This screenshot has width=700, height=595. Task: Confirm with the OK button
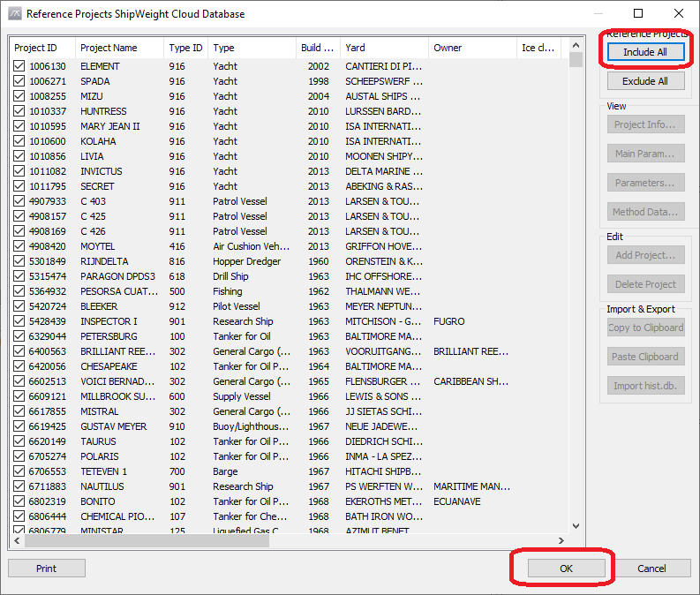(566, 569)
